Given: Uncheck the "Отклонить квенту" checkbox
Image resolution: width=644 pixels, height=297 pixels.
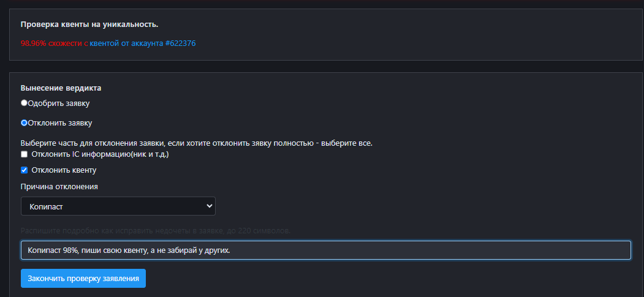Looking at the screenshot, I should [25, 170].
